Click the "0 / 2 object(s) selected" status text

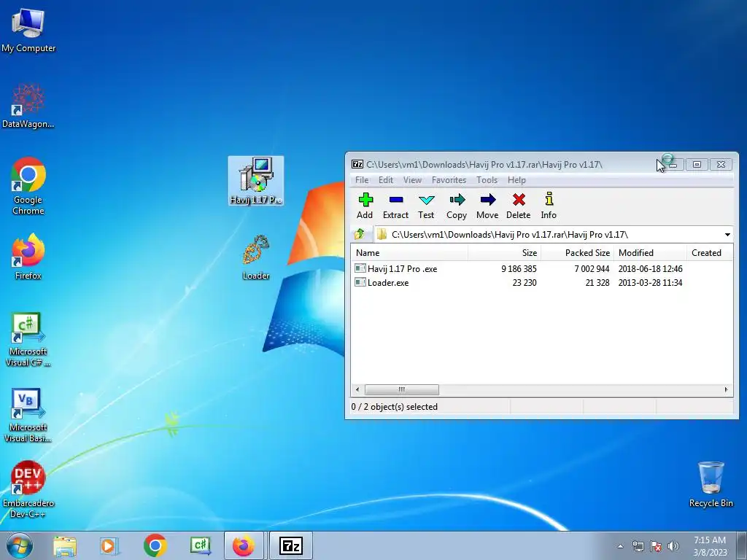(x=394, y=407)
